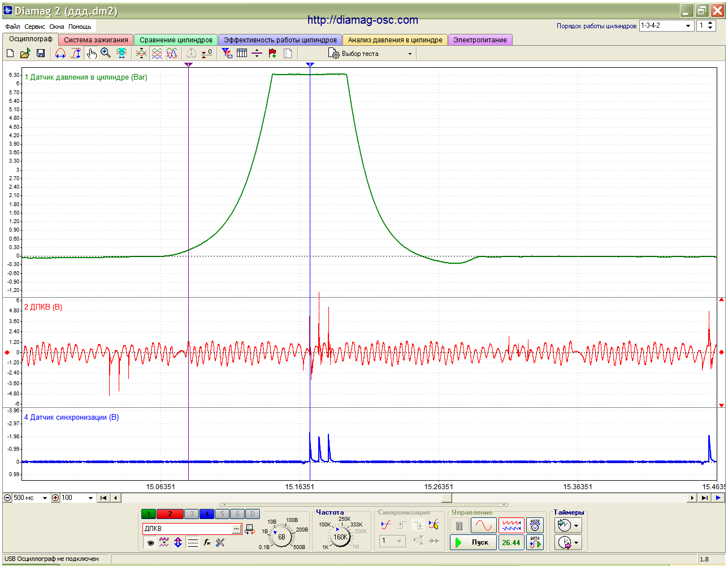This screenshot has height=566, width=728.
Task: Toggle channel 5 button
Action: pyautogui.click(x=222, y=514)
